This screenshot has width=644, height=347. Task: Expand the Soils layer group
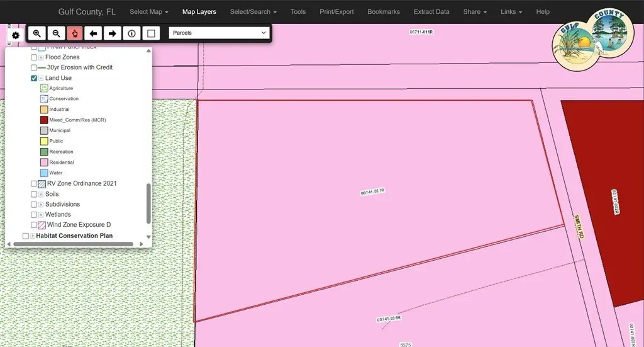point(41,194)
